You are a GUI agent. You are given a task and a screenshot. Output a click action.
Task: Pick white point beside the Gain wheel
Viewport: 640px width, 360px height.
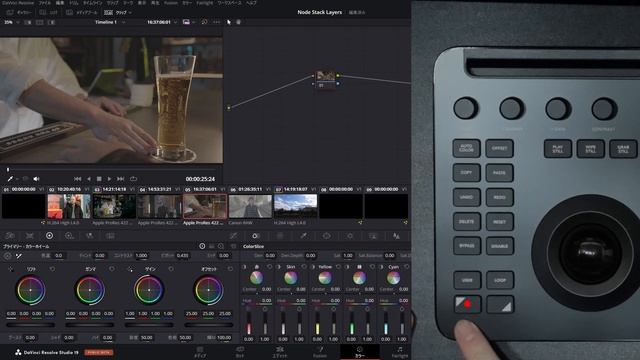point(130,269)
